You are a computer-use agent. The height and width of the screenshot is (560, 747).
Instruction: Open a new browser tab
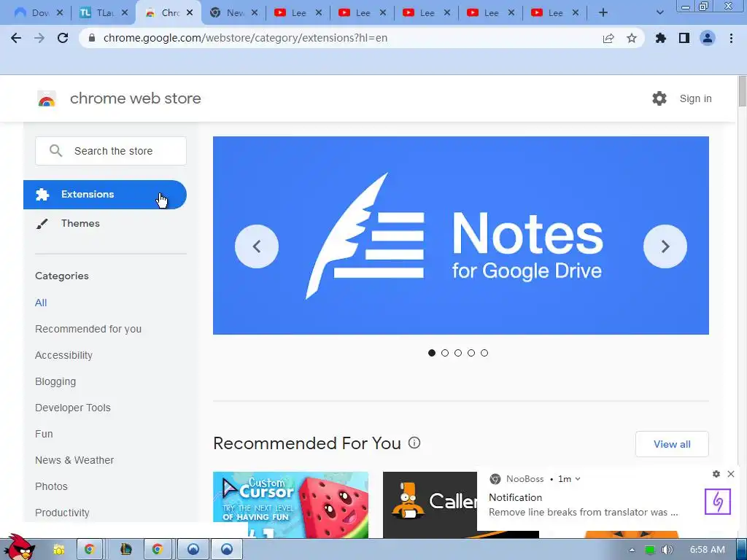603,13
